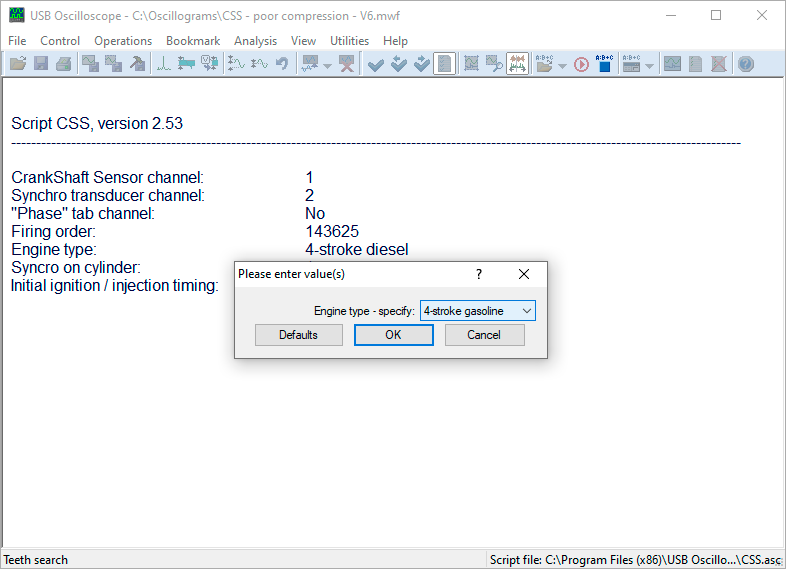Click the save waveform image icon
This screenshot has height=569, width=786.
pyautogui.click(x=90, y=64)
